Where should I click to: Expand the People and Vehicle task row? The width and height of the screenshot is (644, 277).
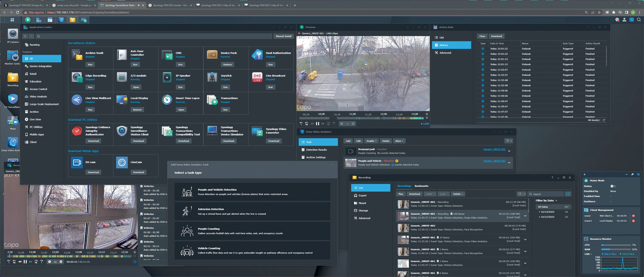coord(509,163)
